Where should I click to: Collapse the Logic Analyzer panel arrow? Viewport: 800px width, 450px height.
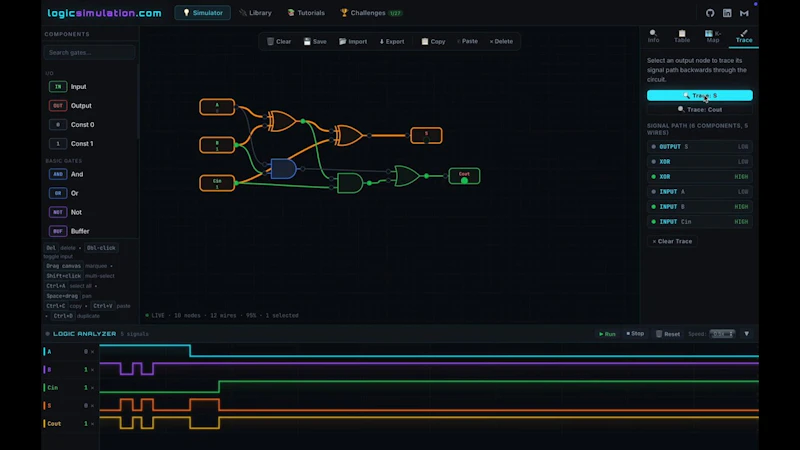pos(746,334)
